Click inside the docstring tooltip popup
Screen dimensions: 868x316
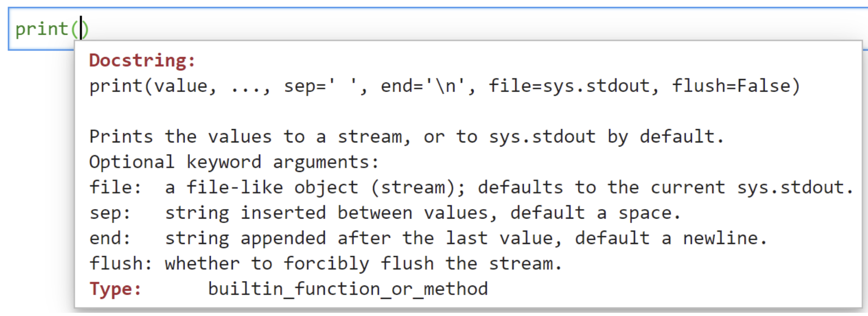[x=430, y=161]
